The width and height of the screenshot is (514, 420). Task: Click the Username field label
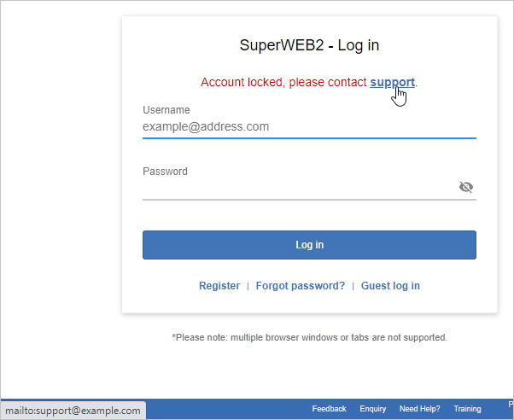pos(166,110)
